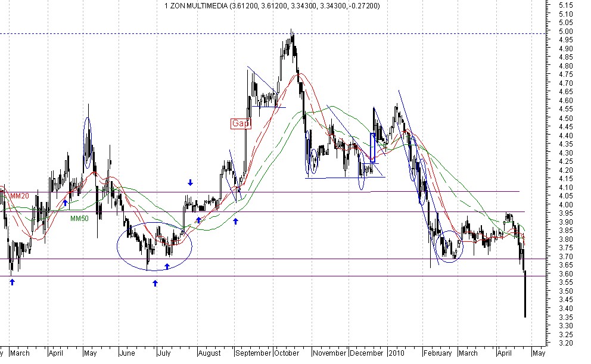The width and height of the screenshot is (591, 364).
Task: Select the 3.80 price axis label
Action: coord(567,239)
